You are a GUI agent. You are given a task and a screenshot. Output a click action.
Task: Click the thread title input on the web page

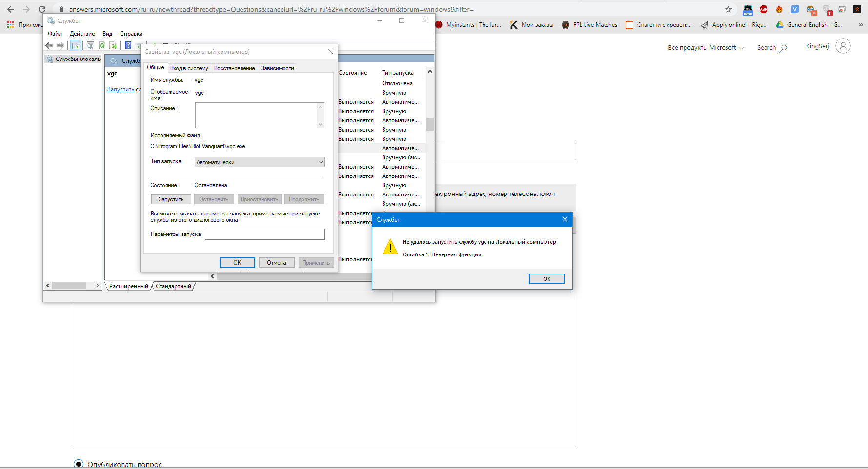click(505, 152)
